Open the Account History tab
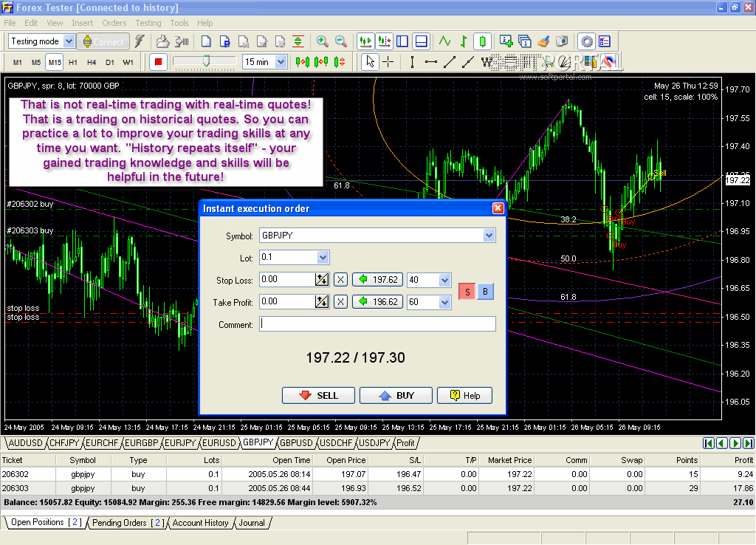The image size is (756, 545). coord(201,523)
